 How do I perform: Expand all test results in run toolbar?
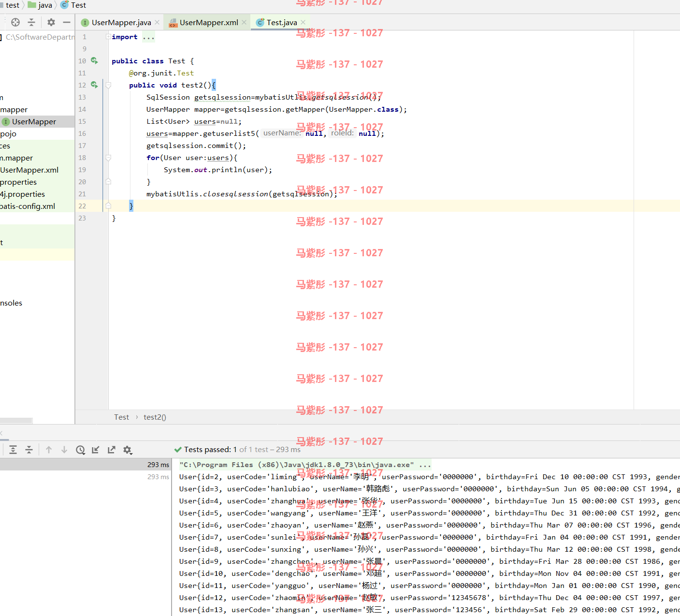(x=13, y=450)
